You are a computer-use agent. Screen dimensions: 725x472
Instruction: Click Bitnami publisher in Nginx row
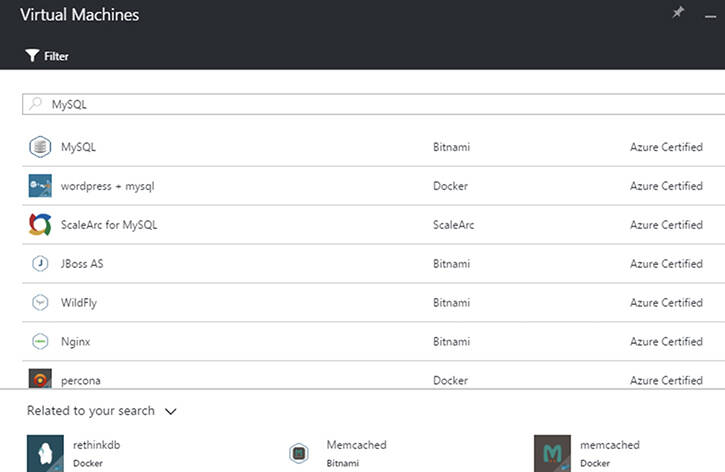click(451, 341)
